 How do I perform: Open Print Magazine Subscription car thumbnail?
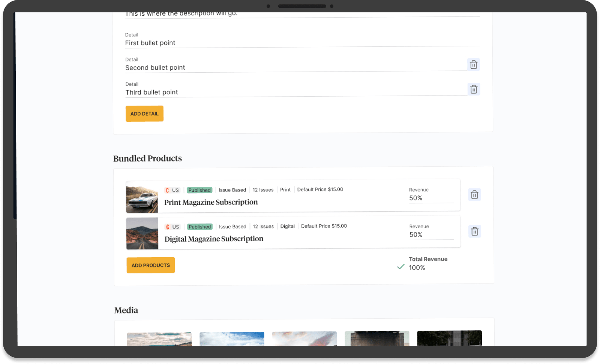[x=142, y=197]
